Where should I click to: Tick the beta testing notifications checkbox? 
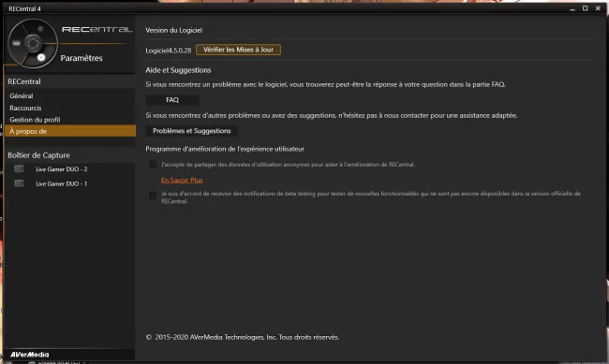click(153, 196)
